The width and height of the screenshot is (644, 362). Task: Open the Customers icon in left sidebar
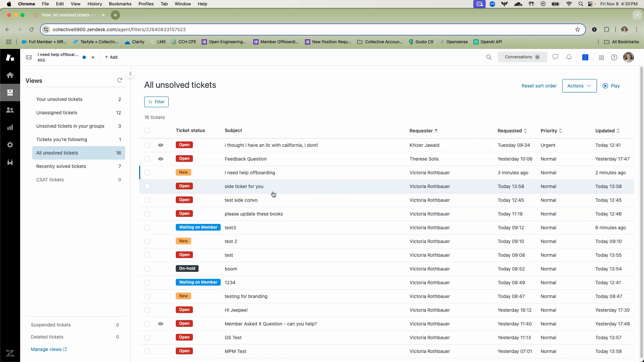10,110
